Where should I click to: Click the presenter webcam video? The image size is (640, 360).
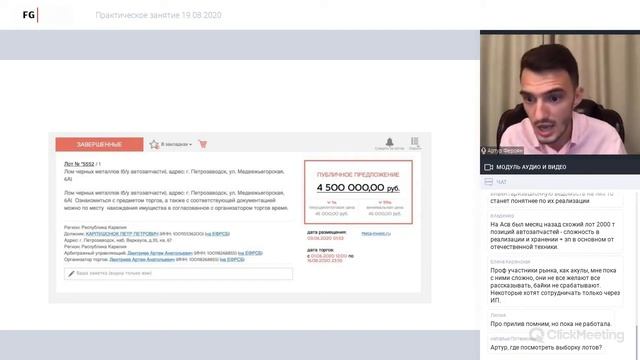tap(560, 94)
